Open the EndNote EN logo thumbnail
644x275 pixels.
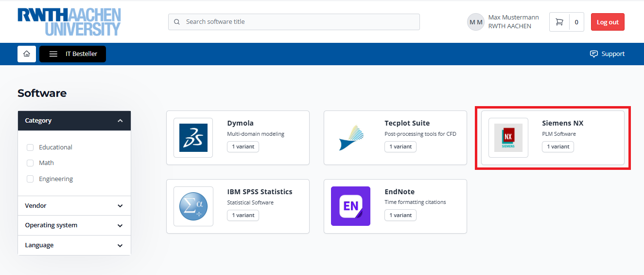pyautogui.click(x=350, y=206)
